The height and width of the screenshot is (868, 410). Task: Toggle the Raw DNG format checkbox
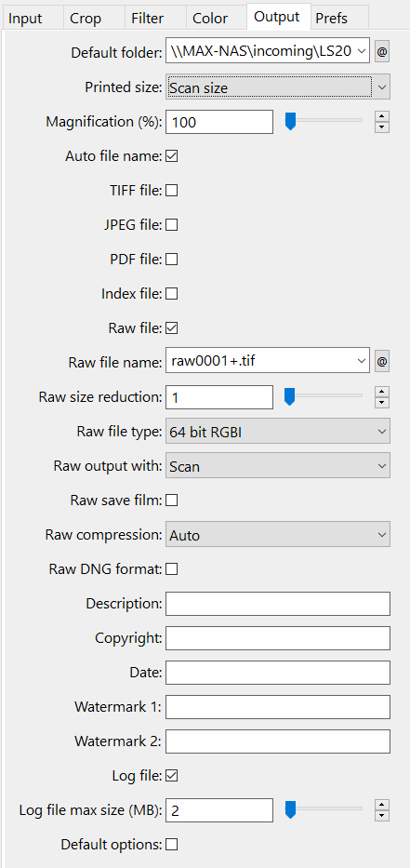pyautogui.click(x=171, y=569)
